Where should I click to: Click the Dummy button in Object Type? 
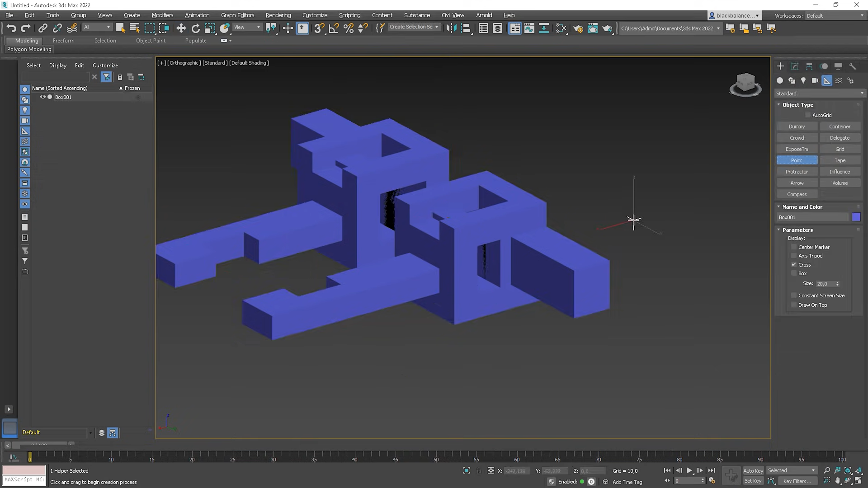coord(797,127)
